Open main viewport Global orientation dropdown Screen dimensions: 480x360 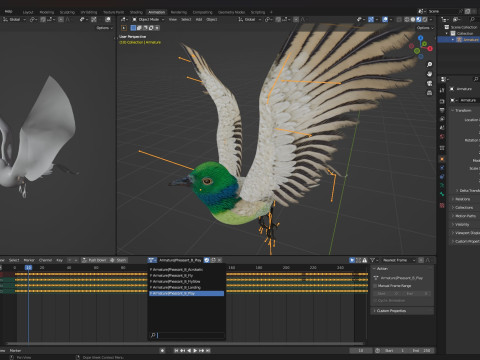pos(249,20)
